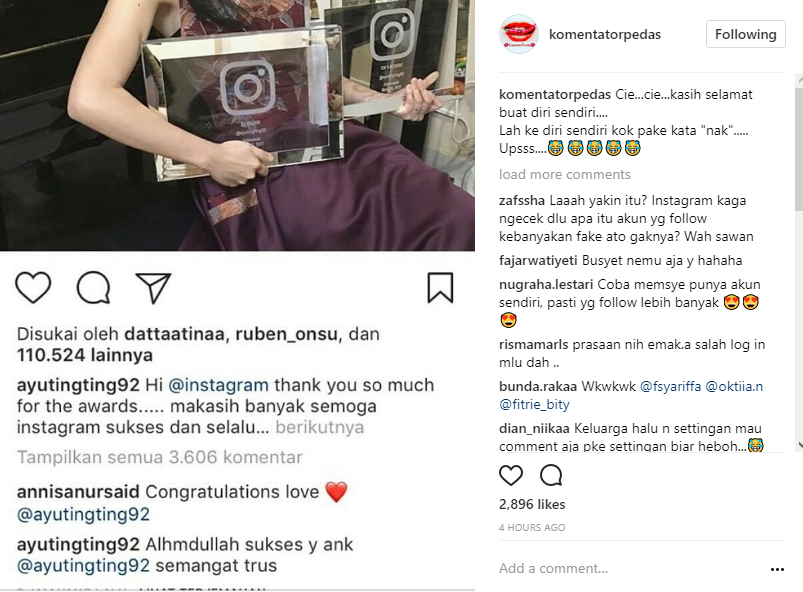Open the @instagram mention link

pos(218,385)
